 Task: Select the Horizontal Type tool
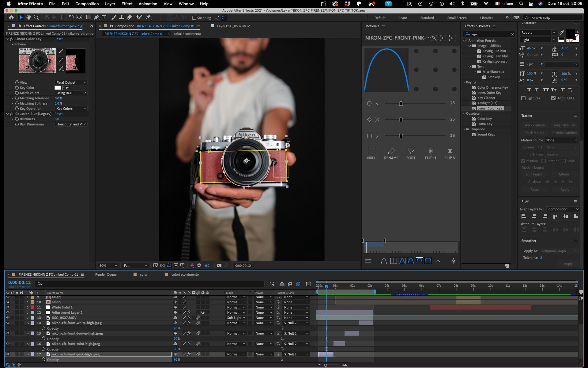tap(104, 17)
